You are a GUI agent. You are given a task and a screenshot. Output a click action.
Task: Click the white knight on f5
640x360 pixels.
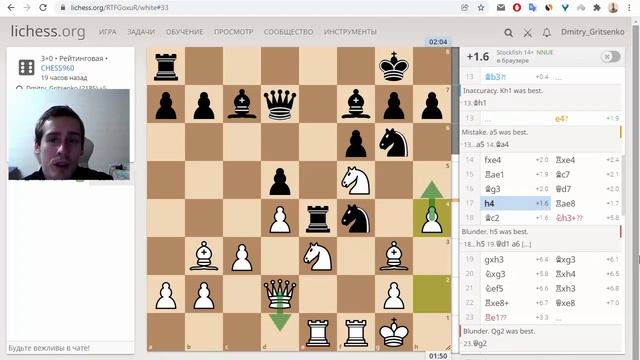point(356,180)
